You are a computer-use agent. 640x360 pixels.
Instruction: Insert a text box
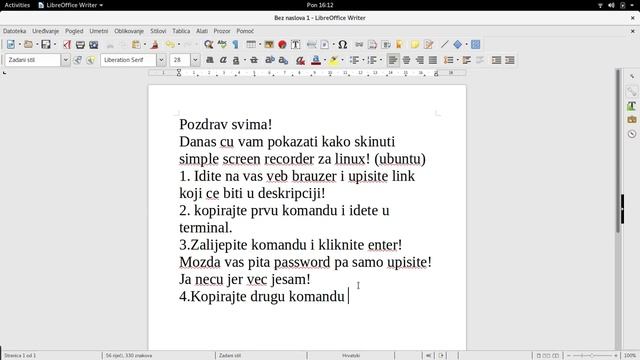tap(296, 44)
